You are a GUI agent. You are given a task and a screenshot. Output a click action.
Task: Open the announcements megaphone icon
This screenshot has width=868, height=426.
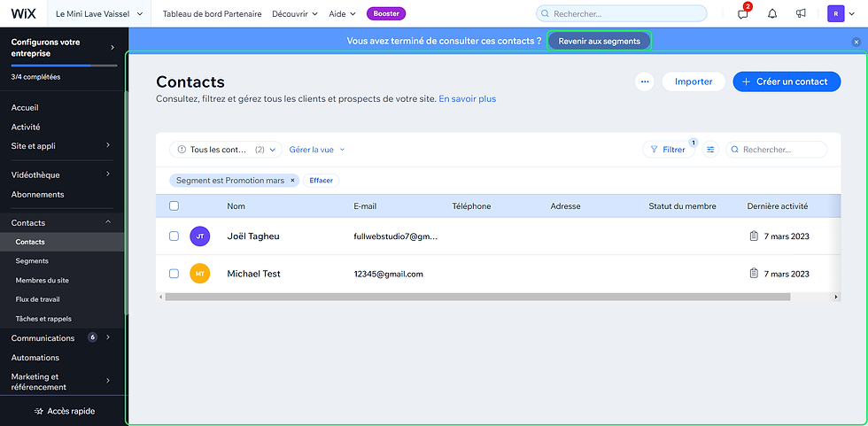pyautogui.click(x=801, y=14)
